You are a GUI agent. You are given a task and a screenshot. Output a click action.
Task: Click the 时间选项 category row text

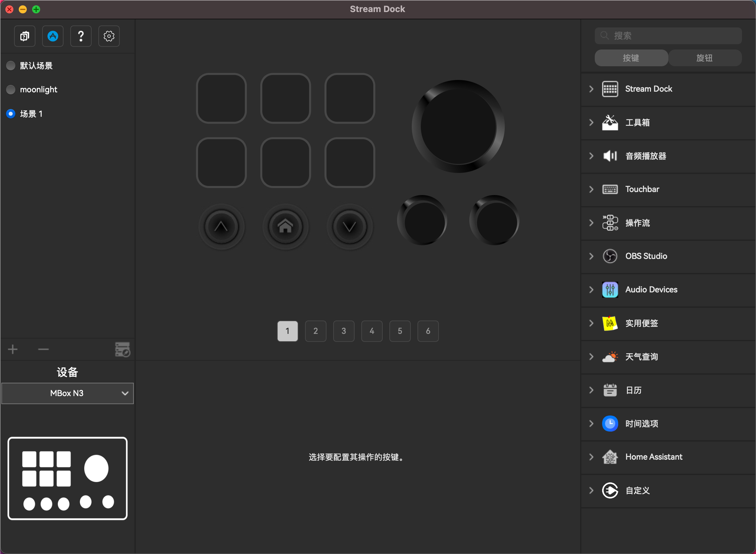point(642,424)
